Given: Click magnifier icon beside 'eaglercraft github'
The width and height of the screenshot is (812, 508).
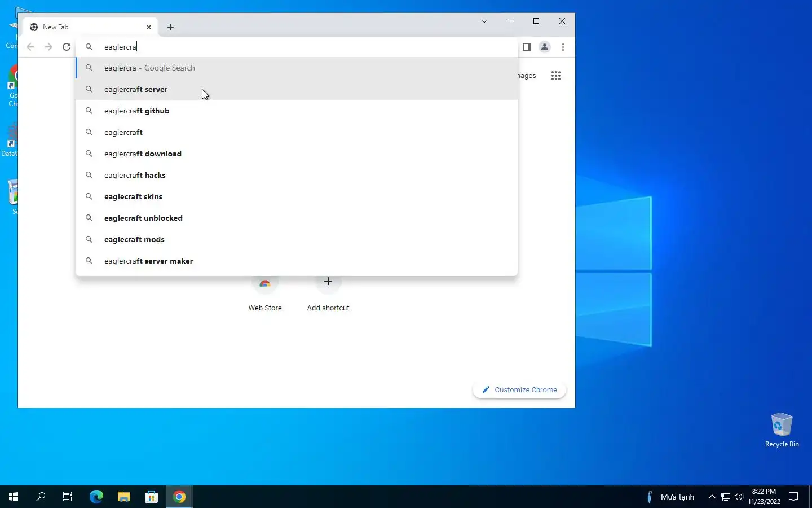Looking at the screenshot, I should (x=89, y=111).
